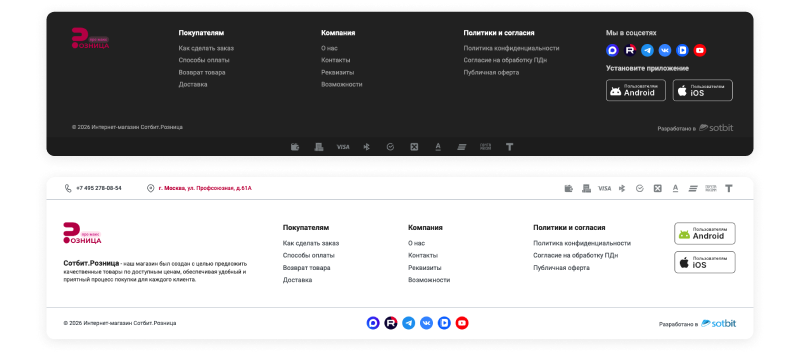800x360 pixels.
Task: Click sotbit developer logo in light footer
Action: [x=718, y=323]
